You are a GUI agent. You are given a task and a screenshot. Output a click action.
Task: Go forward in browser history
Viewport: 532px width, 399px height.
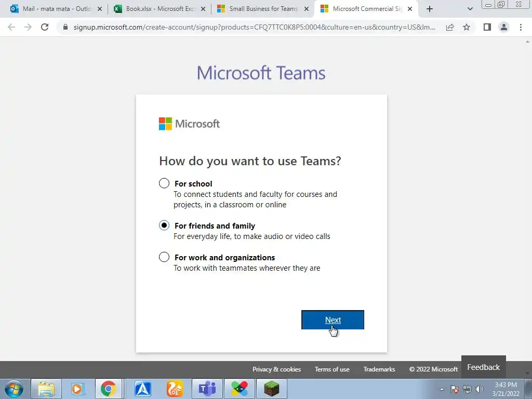[x=28, y=27]
